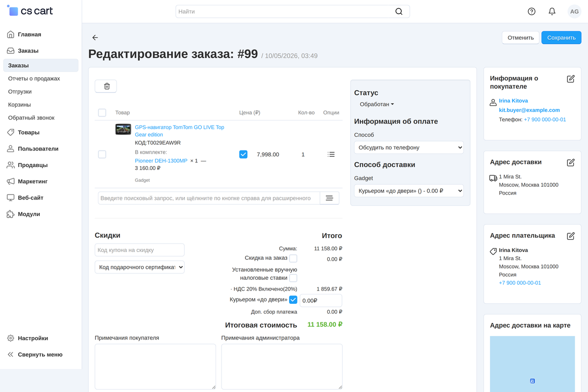Select all products header checkbox
Screen dimensions: 588x392
(102, 113)
